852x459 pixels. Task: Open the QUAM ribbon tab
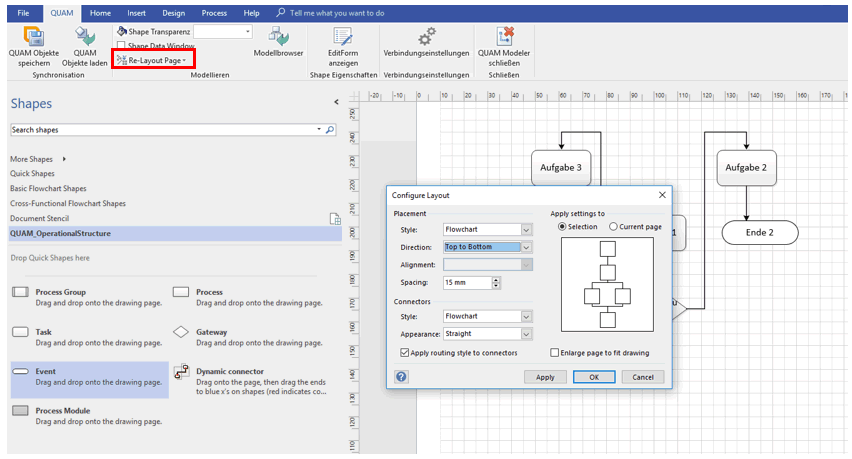(62, 13)
